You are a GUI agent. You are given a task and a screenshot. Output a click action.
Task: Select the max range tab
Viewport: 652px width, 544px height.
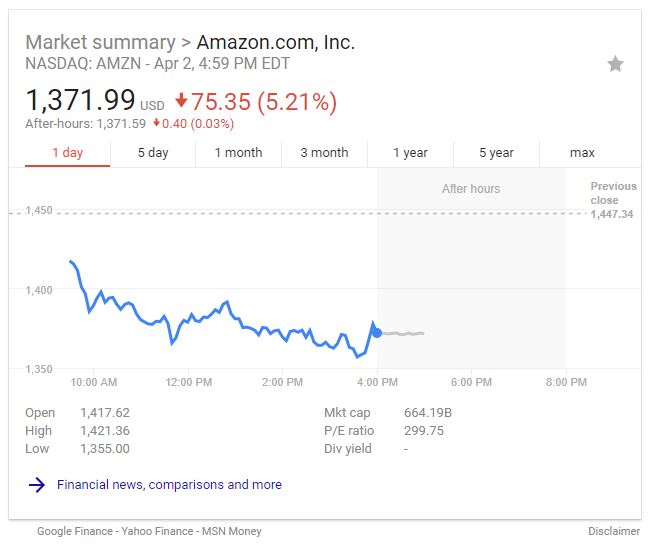click(x=582, y=153)
